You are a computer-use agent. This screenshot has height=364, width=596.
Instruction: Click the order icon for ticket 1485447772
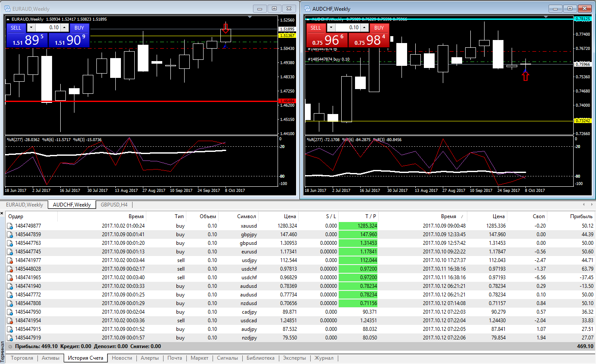point(10,295)
